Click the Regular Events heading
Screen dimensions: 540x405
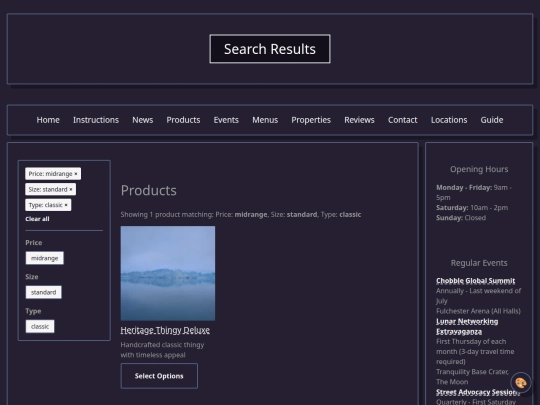click(479, 263)
